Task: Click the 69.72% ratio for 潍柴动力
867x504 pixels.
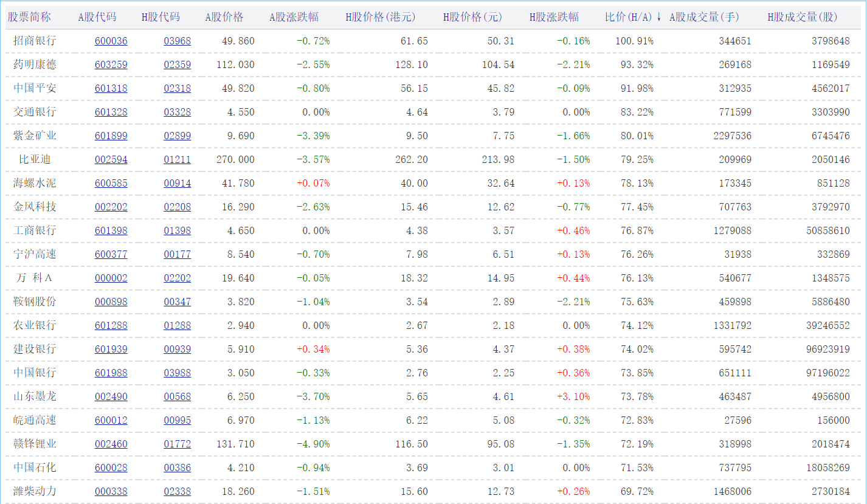Action: click(x=637, y=491)
